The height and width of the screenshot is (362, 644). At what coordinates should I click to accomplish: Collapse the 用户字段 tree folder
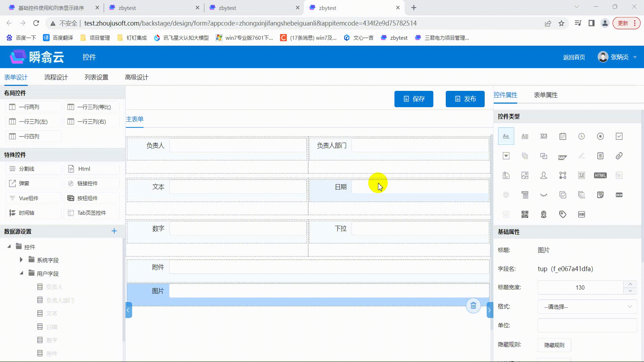(x=21, y=273)
